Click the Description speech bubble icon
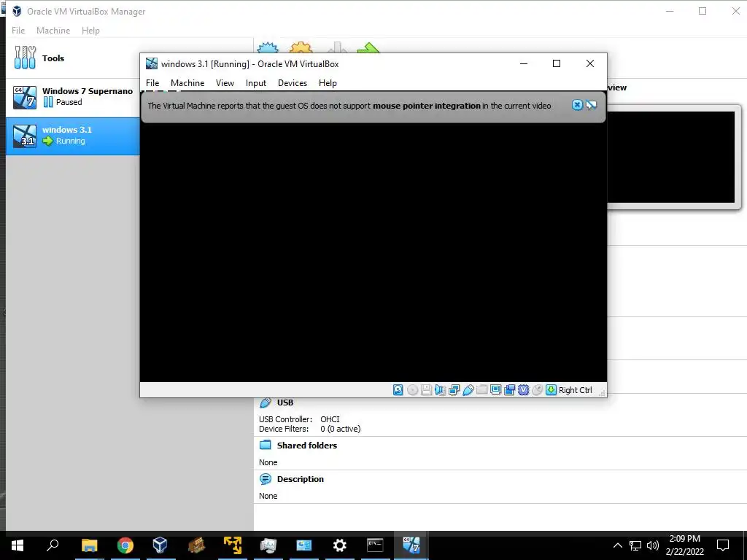This screenshot has height=560, width=747. point(266,479)
